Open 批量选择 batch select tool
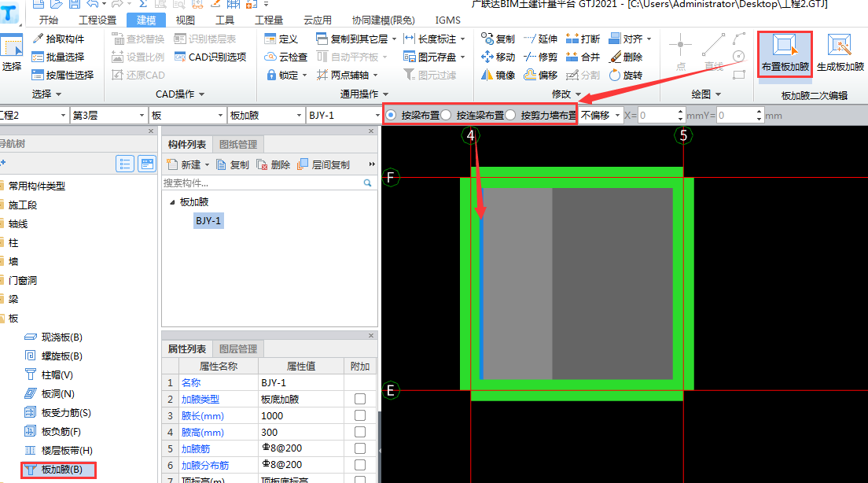Image resolution: width=868 pixels, height=483 pixels. pyautogui.click(x=58, y=57)
